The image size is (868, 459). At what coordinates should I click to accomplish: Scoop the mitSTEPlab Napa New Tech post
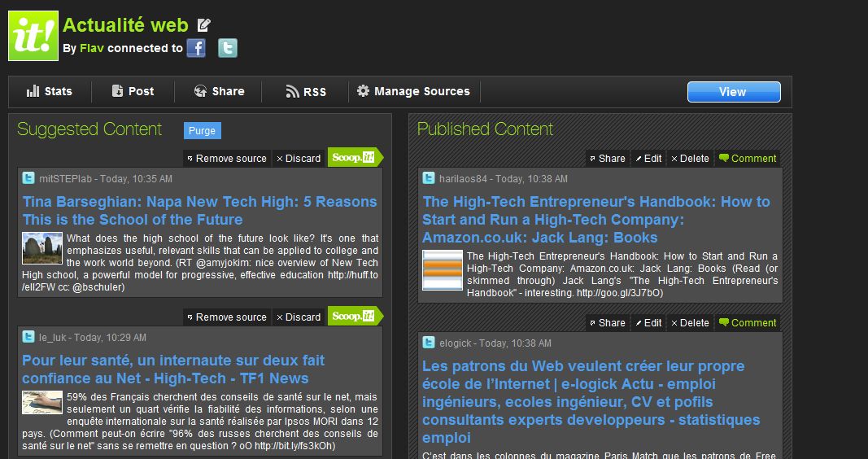tap(355, 158)
